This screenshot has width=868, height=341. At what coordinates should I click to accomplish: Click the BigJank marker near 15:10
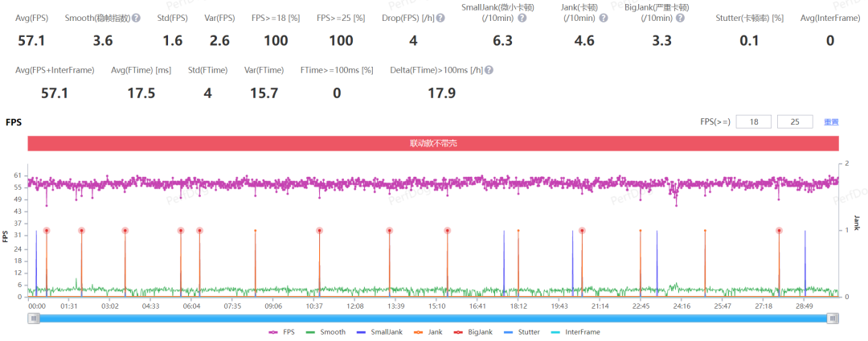tap(448, 230)
